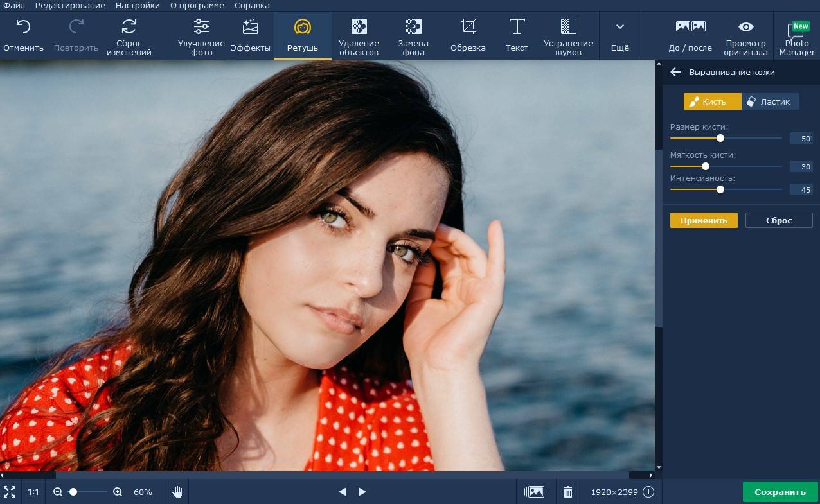Adjust the Интенсивность slider
Image resolution: width=820 pixels, height=504 pixels.
[x=720, y=189]
